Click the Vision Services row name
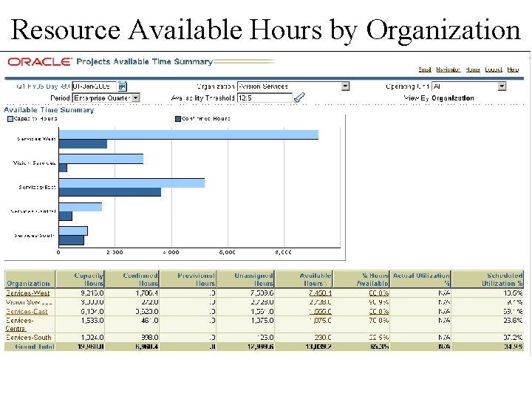Image resolution: width=532 pixels, height=399 pixels. tap(29, 302)
